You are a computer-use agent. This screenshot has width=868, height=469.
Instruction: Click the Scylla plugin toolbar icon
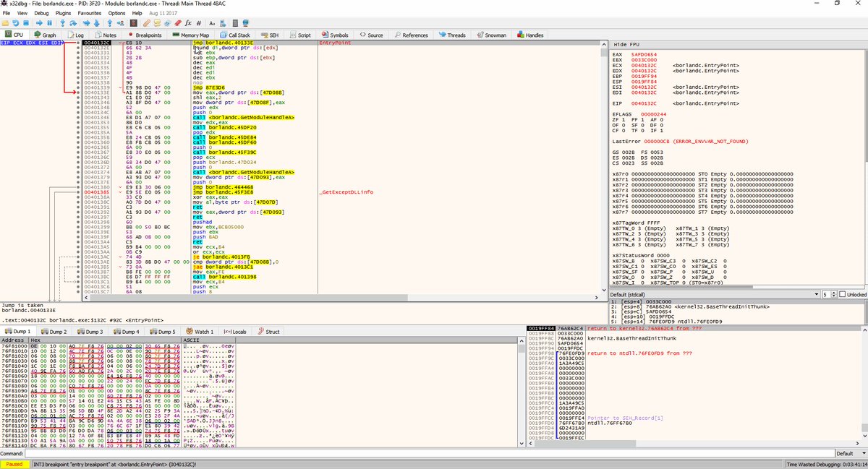133,23
